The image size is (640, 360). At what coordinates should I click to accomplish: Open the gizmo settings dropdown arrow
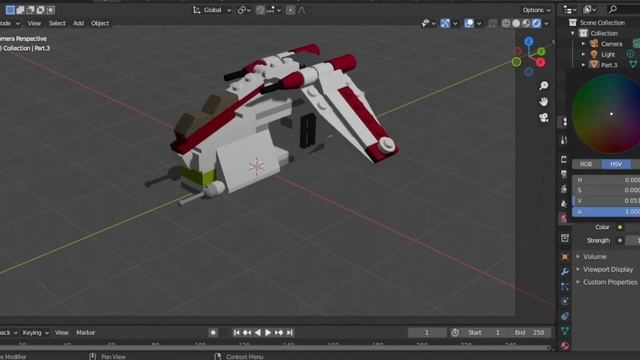coord(455,24)
